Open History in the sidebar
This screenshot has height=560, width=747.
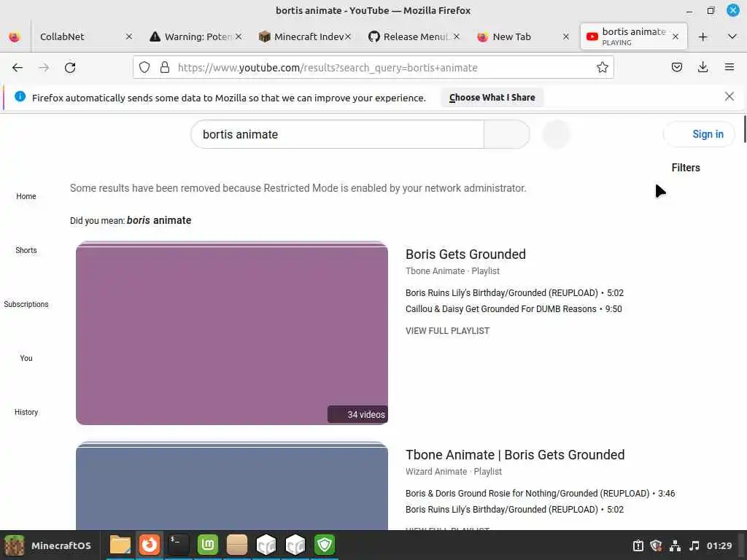coord(26,412)
